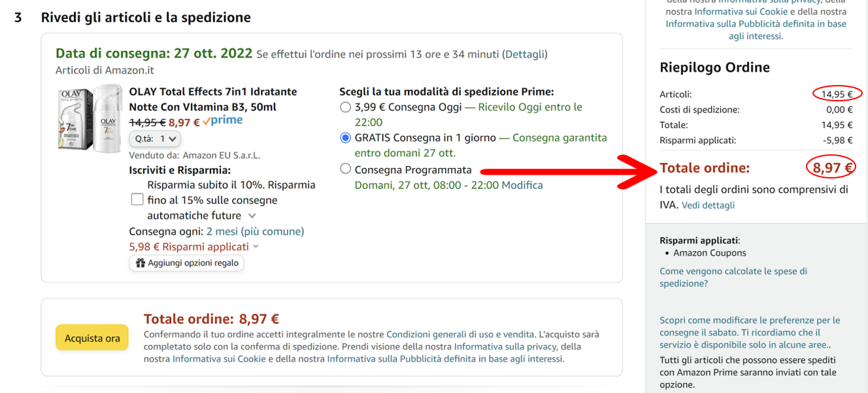The height and width of the screenshot is (393, 868).
Task: Open Vedi dettagli link about IVA
Action: (708, 205)
